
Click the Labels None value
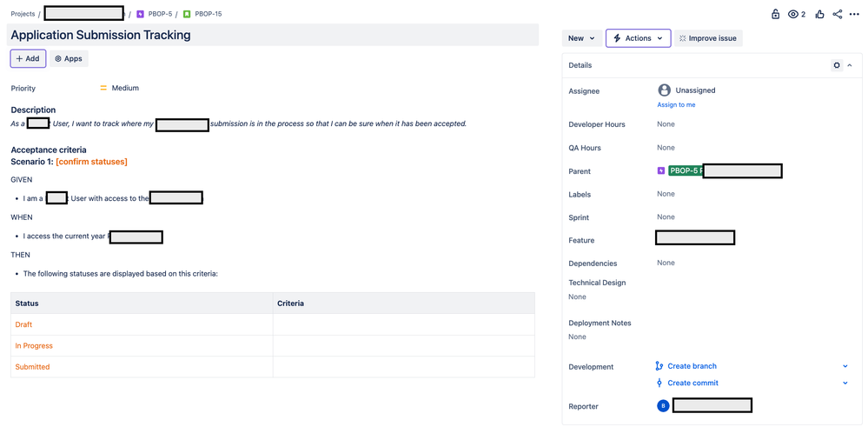tap(666, 194)
